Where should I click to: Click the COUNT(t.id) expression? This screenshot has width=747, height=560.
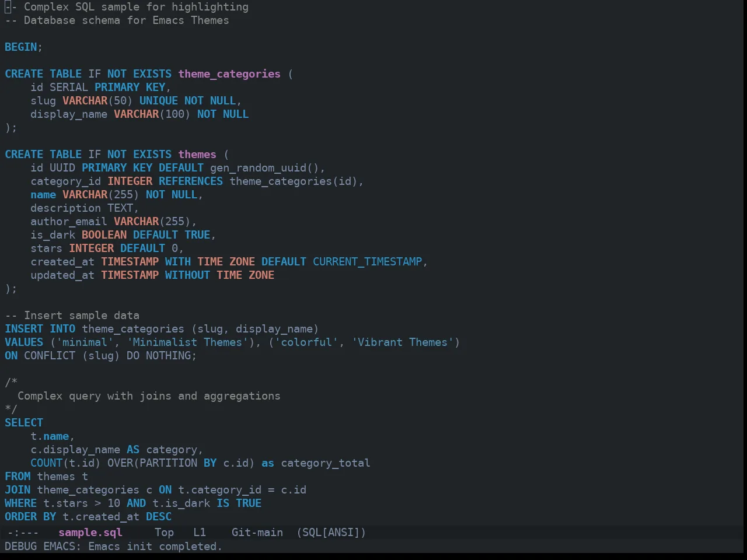65,463
